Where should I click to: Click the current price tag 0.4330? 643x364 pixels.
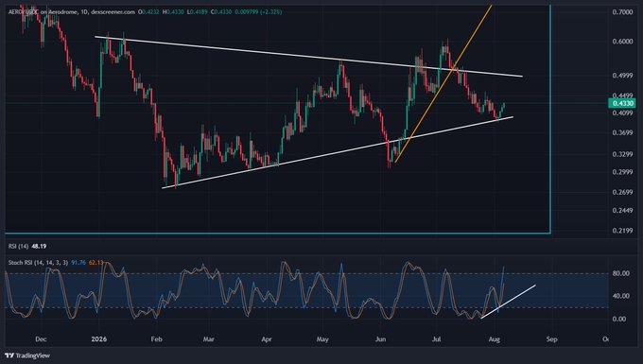coord(622,103)
